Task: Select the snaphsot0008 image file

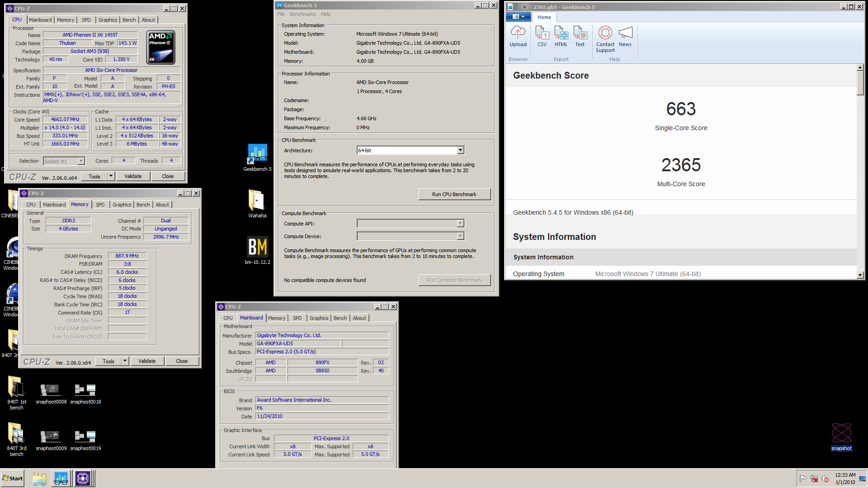Action: tap(51, 394)
